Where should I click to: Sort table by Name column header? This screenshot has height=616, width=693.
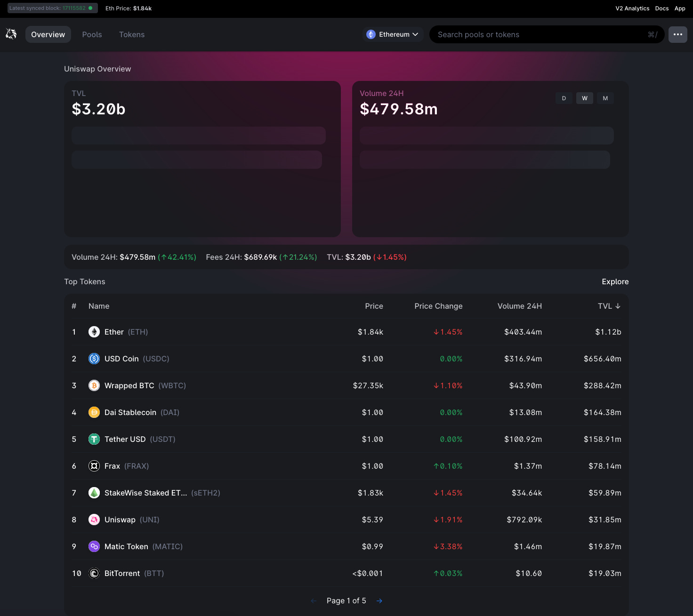pos(99,306)
